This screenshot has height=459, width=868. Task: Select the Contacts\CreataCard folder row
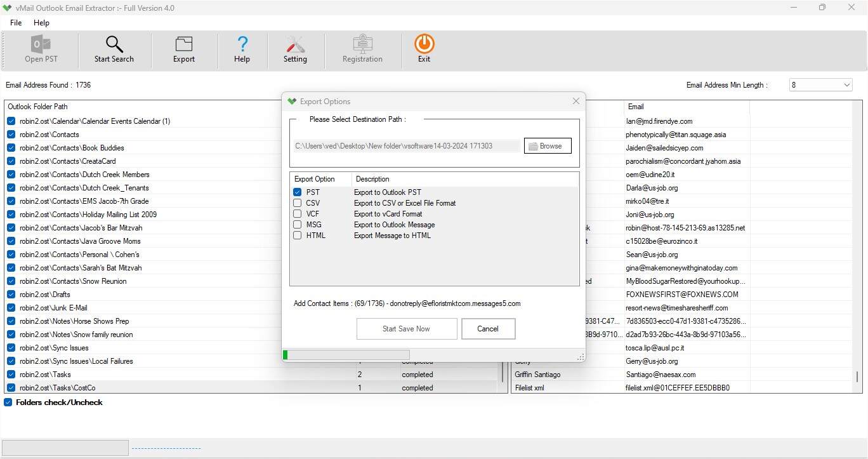tap(68, 161)
